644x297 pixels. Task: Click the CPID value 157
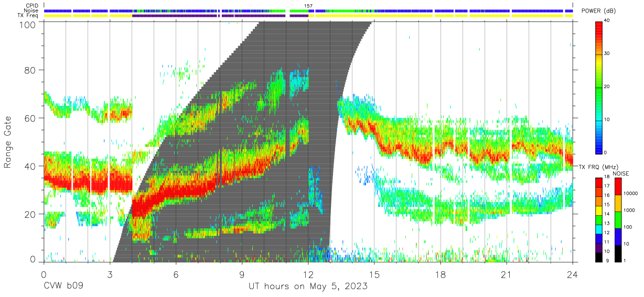point(308,6)
